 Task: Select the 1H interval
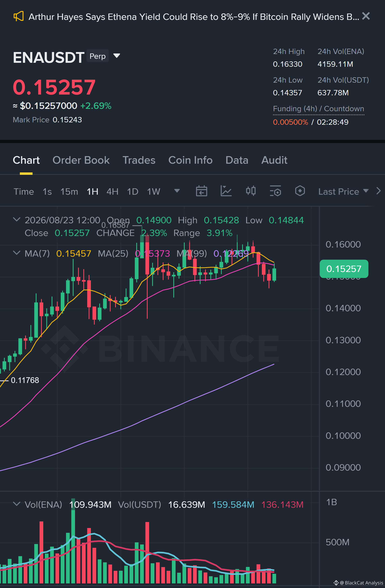[92, 191]
